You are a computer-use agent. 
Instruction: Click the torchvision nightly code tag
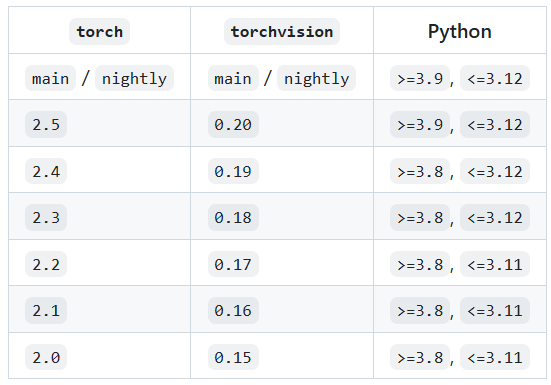[x=316, y=78]
